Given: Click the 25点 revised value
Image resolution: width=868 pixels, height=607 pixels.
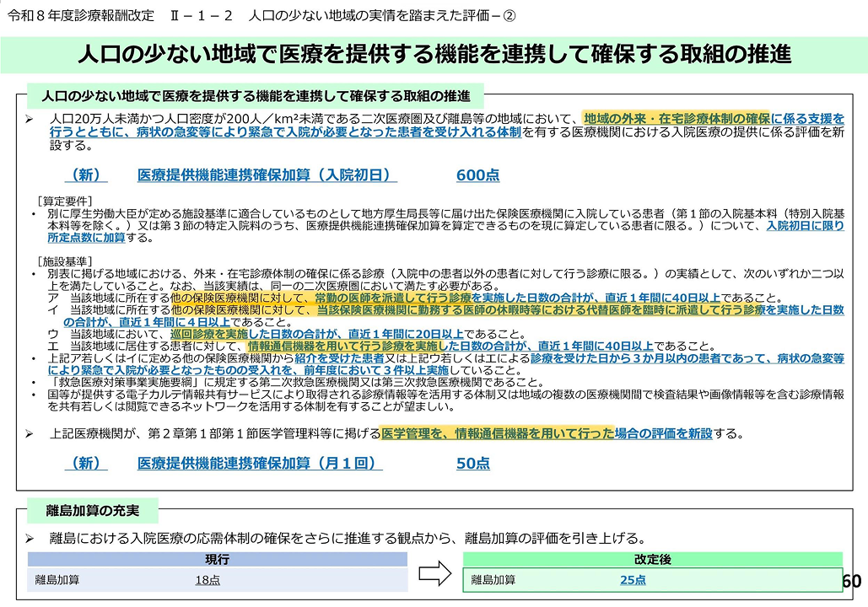Looking at the screenshot, I should click(x=633, y=580).
